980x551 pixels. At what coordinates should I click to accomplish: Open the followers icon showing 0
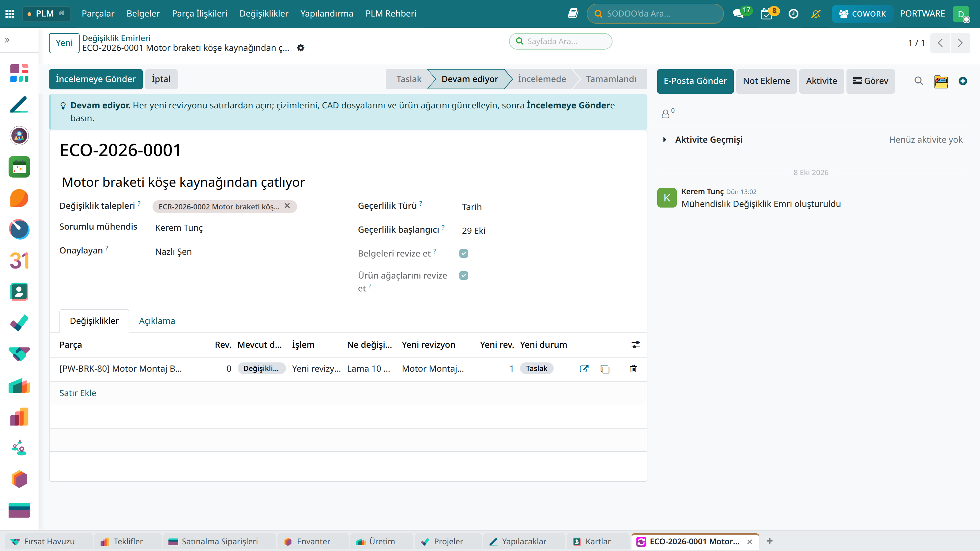pyautogui.click(x=668, y=113)
